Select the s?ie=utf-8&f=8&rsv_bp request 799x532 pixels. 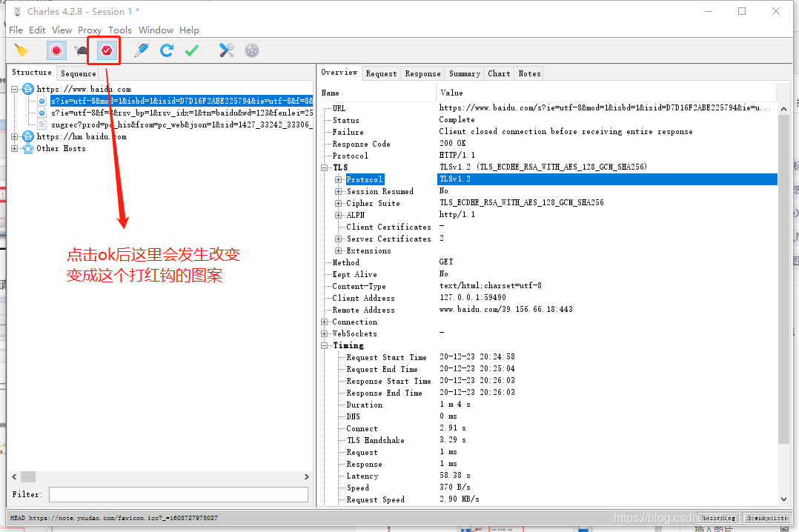point(182,113)
